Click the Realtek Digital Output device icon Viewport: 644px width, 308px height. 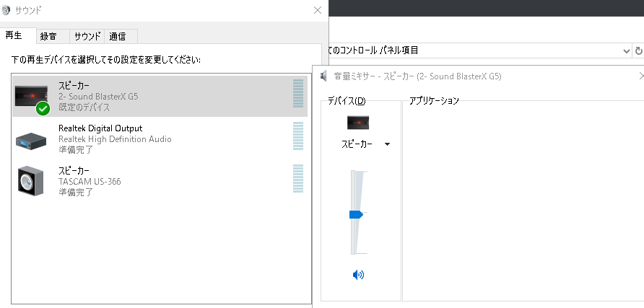click(32, 139)
